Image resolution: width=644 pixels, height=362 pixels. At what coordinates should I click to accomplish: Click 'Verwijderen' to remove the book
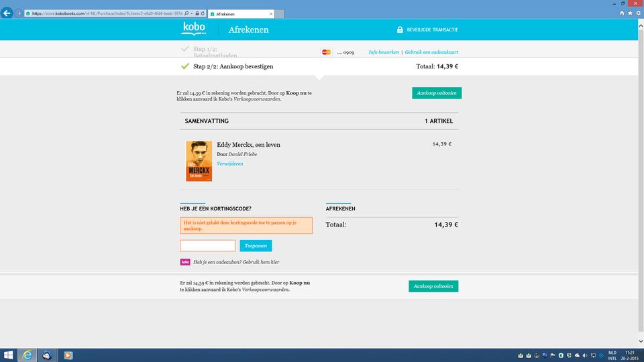coord(230,164)
